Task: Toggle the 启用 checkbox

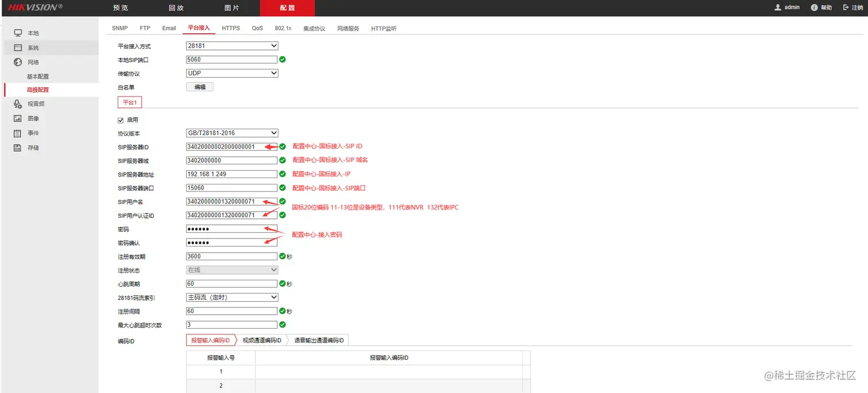Action: [121, 120]
